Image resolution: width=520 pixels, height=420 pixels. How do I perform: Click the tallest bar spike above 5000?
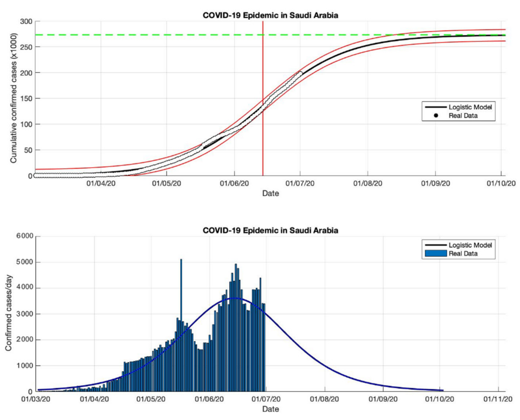coord(181,278)
